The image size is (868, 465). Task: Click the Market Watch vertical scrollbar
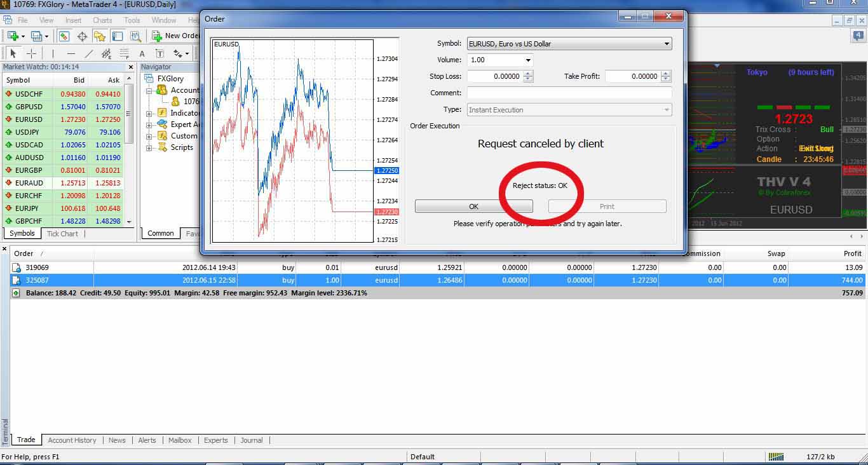[130, 150]
